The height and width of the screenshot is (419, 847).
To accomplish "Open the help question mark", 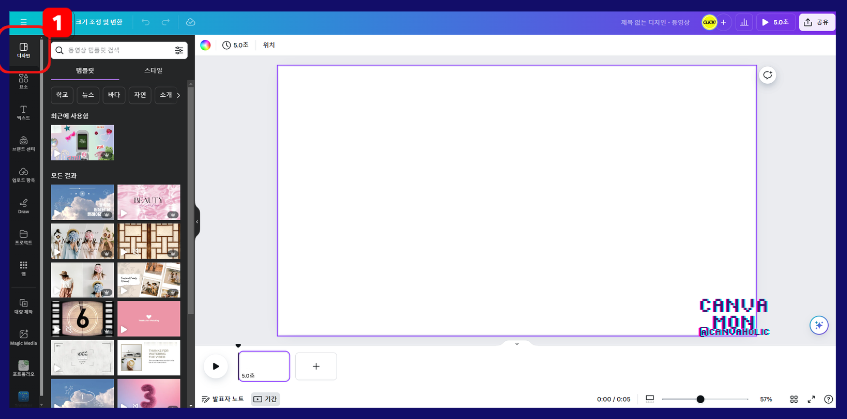I will click(829, 399).
